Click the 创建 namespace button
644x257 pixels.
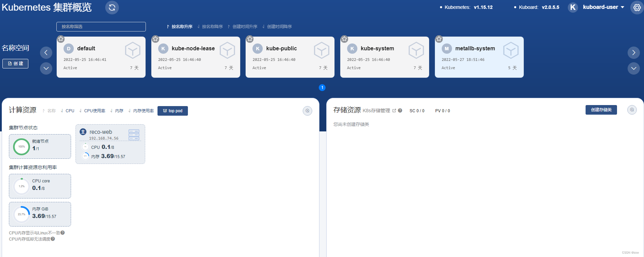(x=15, y=64)
